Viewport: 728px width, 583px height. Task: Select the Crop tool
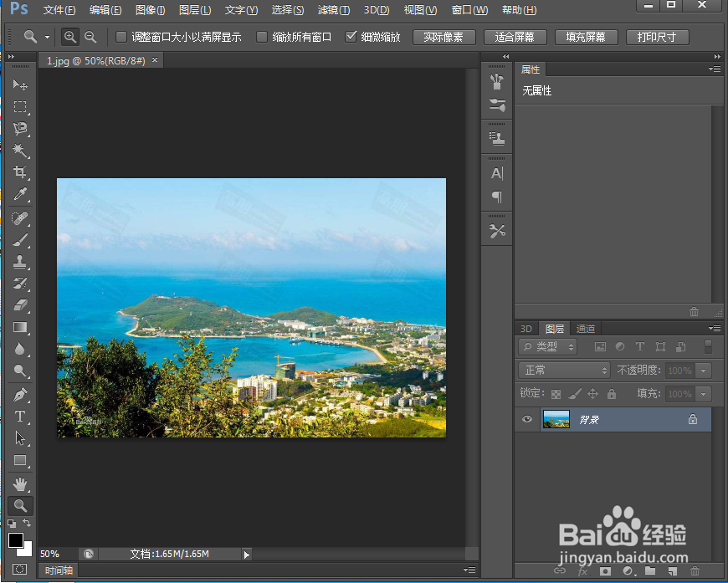(x=20, y=172)
